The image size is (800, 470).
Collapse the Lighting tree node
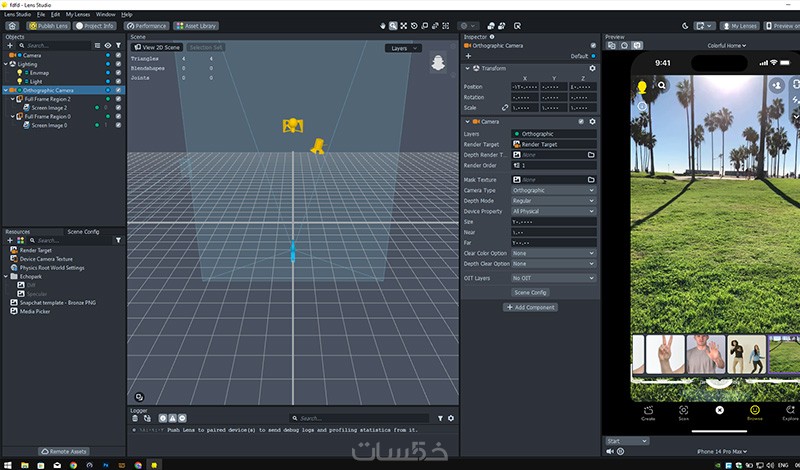6,64
